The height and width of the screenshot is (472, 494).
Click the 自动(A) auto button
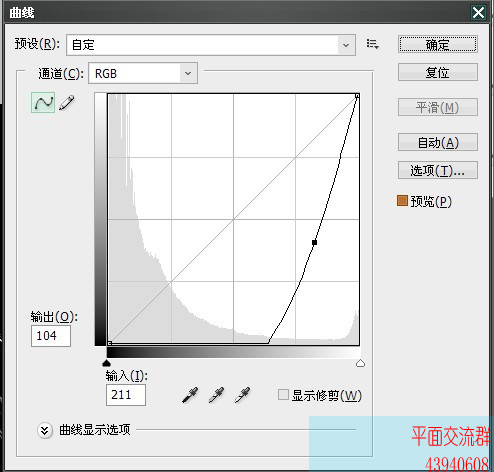click(x=438, y=142)
